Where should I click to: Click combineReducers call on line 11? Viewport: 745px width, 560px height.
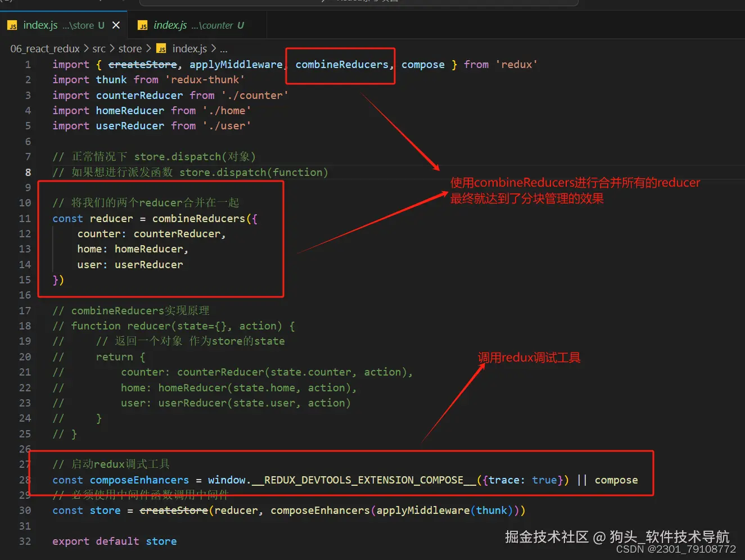coord(198,219)
